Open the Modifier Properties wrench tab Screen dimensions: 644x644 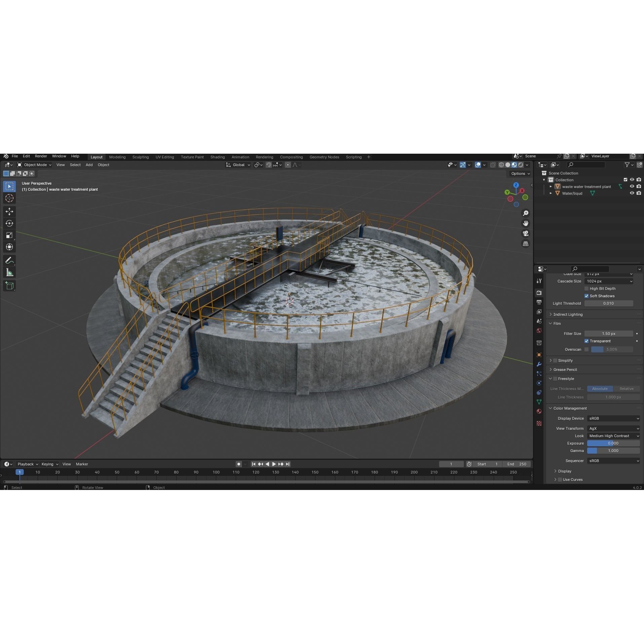click(x=539, y=364)
